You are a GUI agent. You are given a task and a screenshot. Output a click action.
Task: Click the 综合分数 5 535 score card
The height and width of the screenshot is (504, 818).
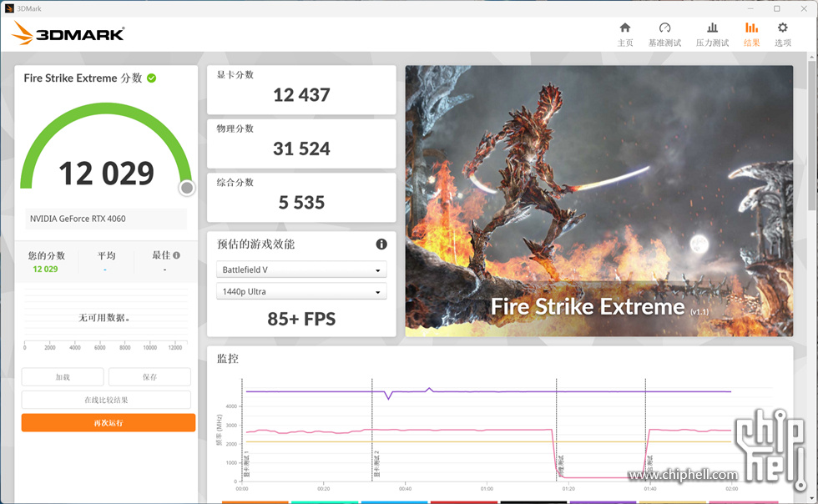pyautogui.click(x=301, y=197)
